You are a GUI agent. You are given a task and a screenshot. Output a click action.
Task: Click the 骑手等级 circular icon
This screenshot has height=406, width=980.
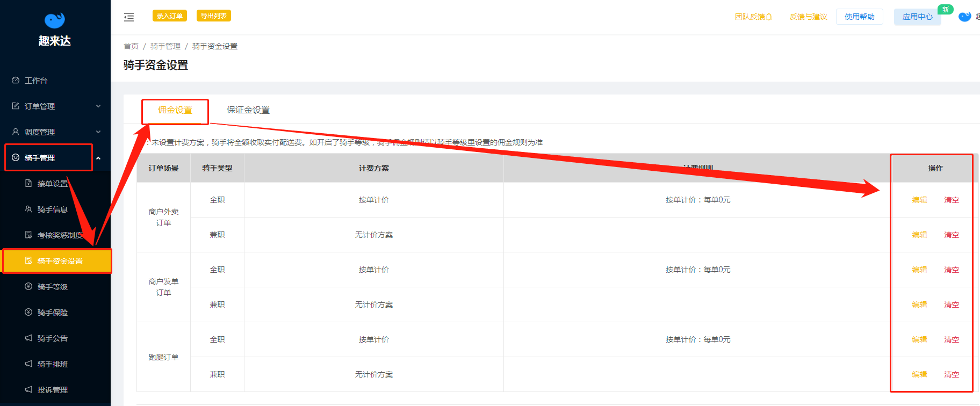(28, 286)
